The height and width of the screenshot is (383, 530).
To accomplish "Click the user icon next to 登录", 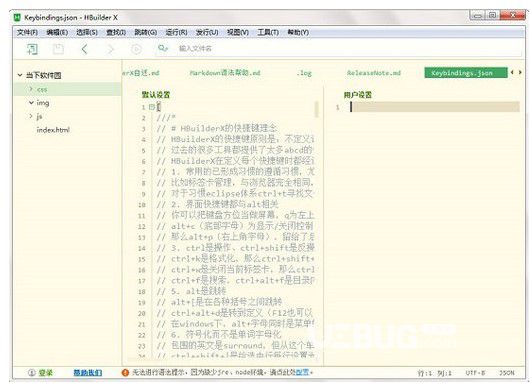I will [31, 373].
